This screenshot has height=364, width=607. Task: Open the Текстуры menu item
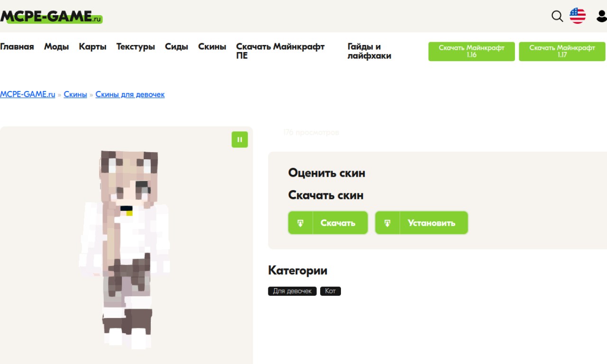(x=136, y=46)
